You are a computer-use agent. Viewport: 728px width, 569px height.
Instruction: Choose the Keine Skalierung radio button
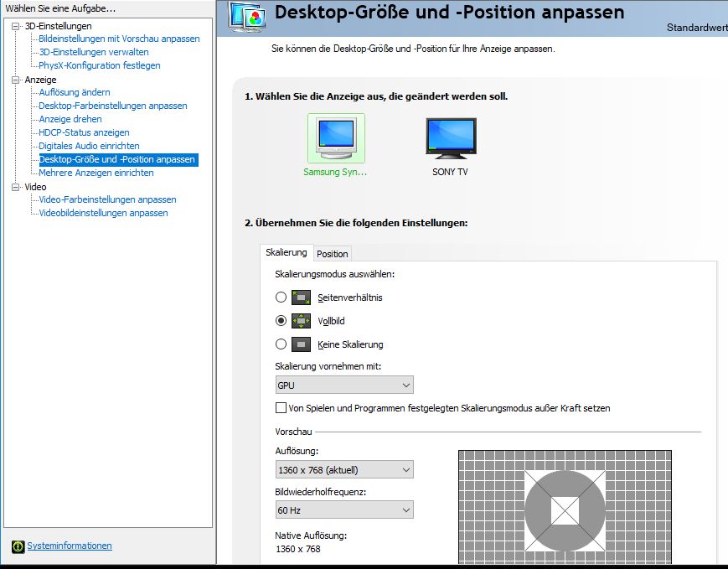click(281, 344)
